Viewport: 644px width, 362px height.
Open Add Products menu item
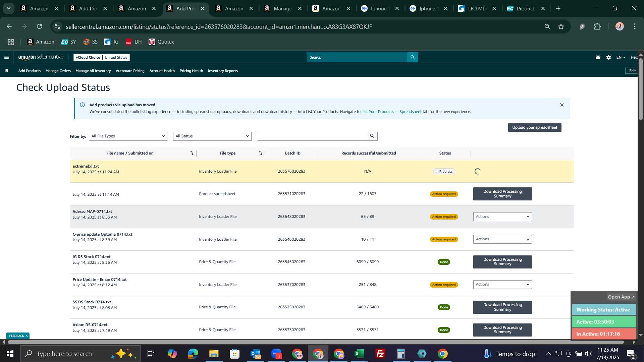[x=30, y=71]
